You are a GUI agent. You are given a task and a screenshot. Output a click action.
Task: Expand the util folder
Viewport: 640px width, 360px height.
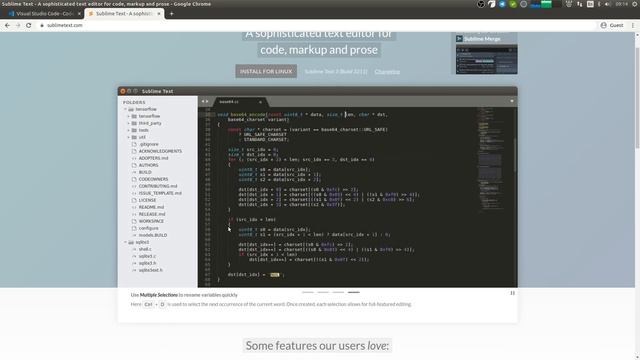click(129, 137)
